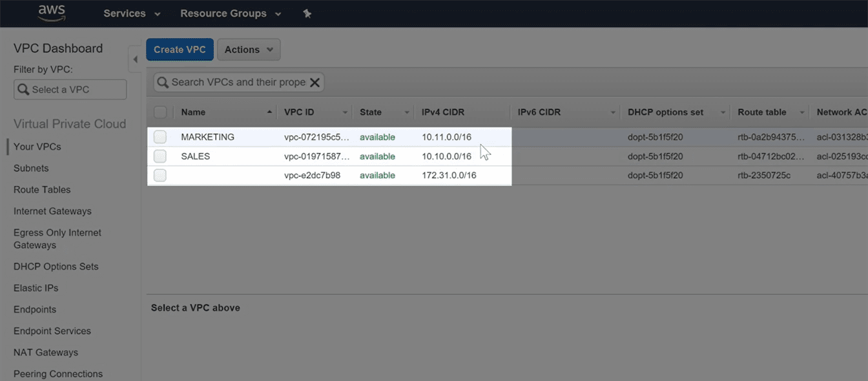This screenshot has width=868, height=381.
Task: Click the Create VPC button
Action: (180, 50)
